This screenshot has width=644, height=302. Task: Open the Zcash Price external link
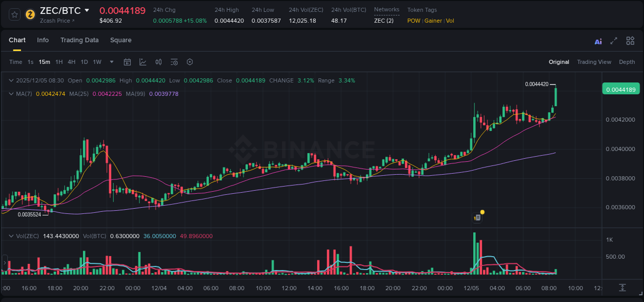(57, 21)
